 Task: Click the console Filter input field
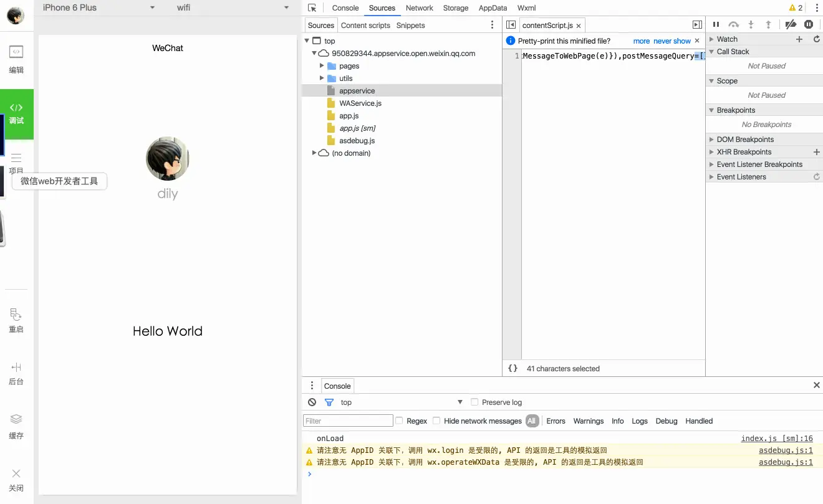tap(348, 421)
